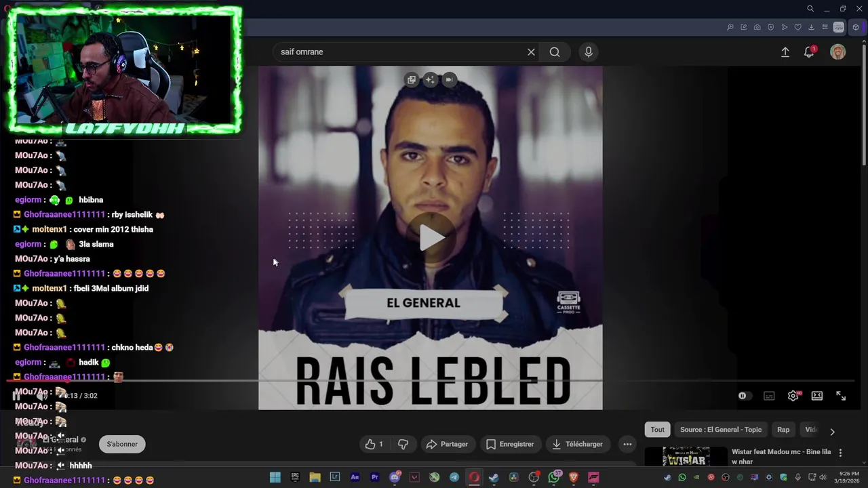Open browser extensions cube icon

coord(856,28)
